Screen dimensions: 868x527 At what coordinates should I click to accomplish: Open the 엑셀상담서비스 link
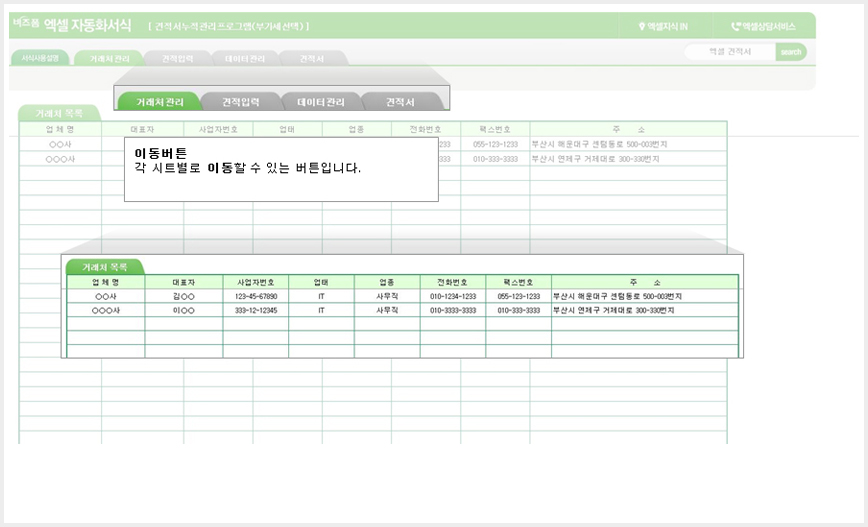(763, 27)
